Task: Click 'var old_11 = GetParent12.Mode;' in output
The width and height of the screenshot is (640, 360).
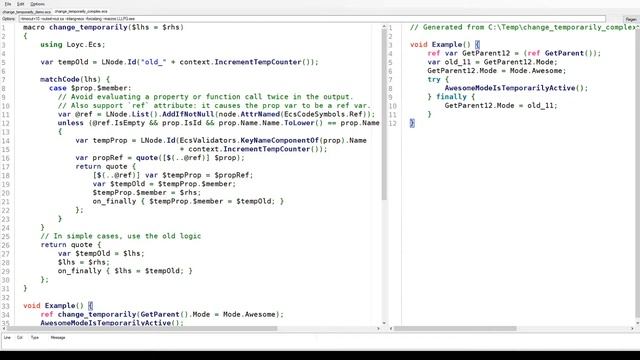Action: 492,62
